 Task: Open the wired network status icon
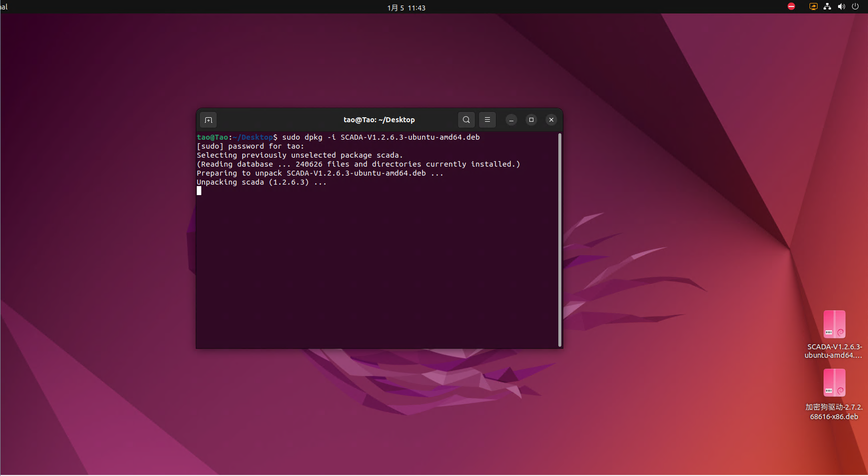[x=828, y=6]
